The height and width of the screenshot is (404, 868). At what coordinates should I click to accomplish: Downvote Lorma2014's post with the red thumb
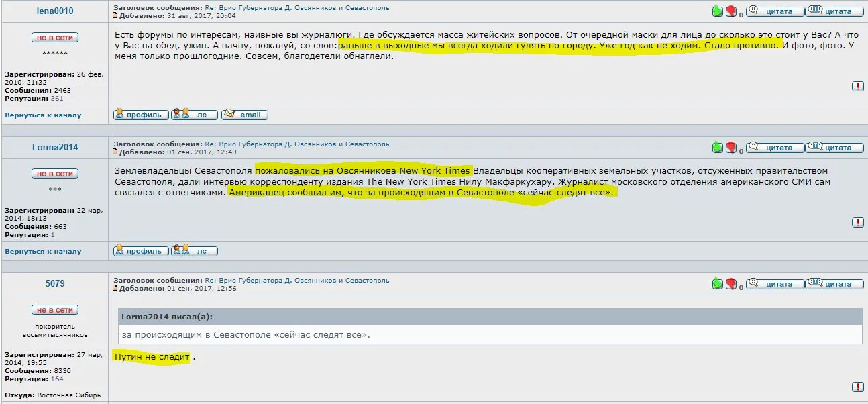click(x=731, y=148)
